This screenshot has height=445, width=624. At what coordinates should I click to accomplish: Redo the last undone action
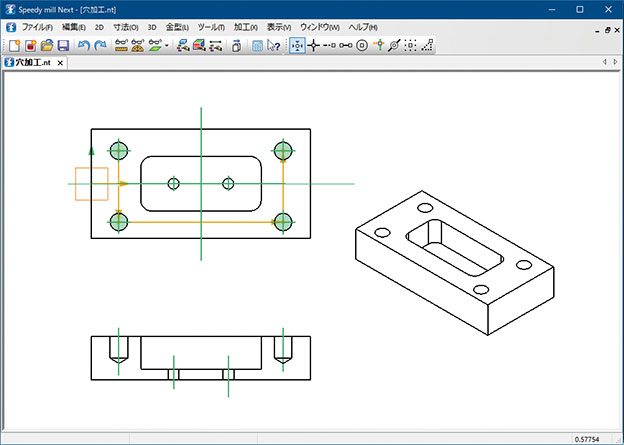pyautogui.click(x=99, y=46)
